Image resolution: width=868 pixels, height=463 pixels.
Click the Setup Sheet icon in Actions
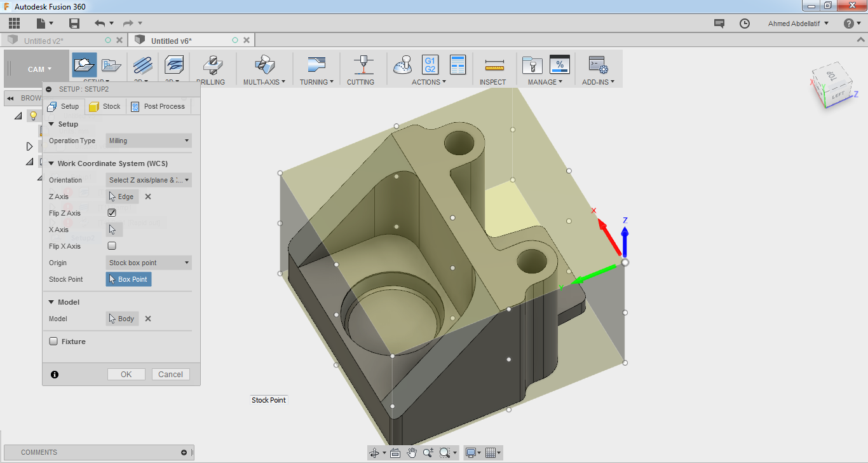(458, 65)
